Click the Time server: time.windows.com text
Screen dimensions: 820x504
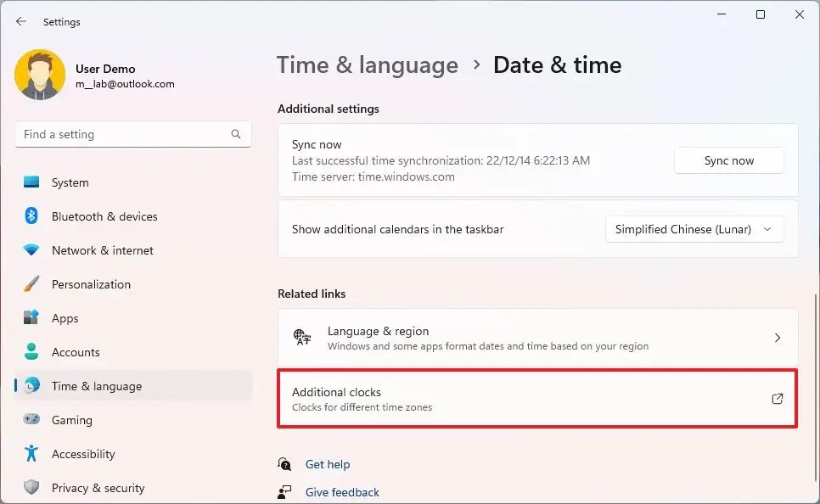coord(373,176)
